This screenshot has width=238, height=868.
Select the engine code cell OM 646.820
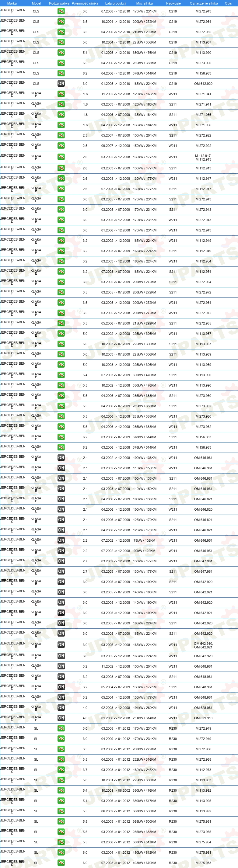click(x=203, y=509)
